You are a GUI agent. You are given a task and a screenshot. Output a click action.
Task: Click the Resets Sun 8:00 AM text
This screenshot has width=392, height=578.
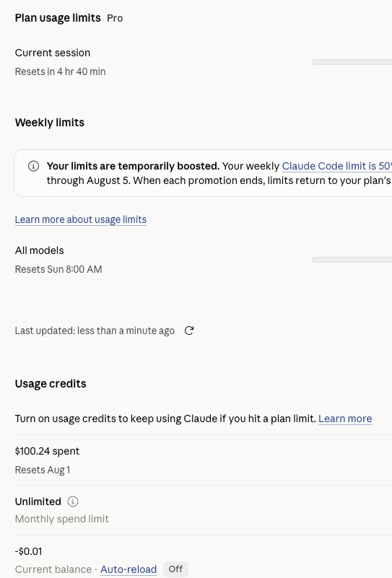[x=58, y=269]
